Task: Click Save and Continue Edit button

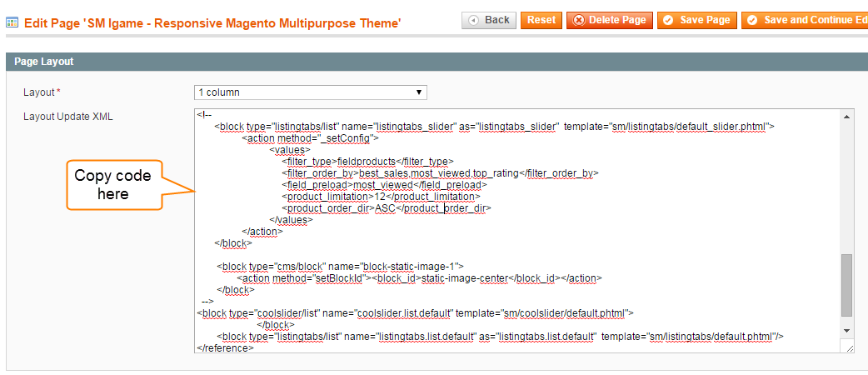Action: [x=805, y=21]
